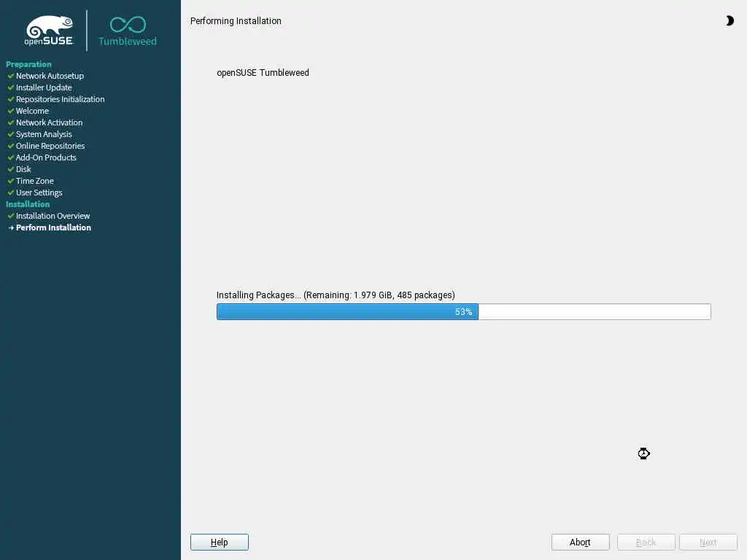The width and height of the screenshot is (747, 560).
Task: Click the Tumbleweed infinity logo
Action: click(128, 31)
